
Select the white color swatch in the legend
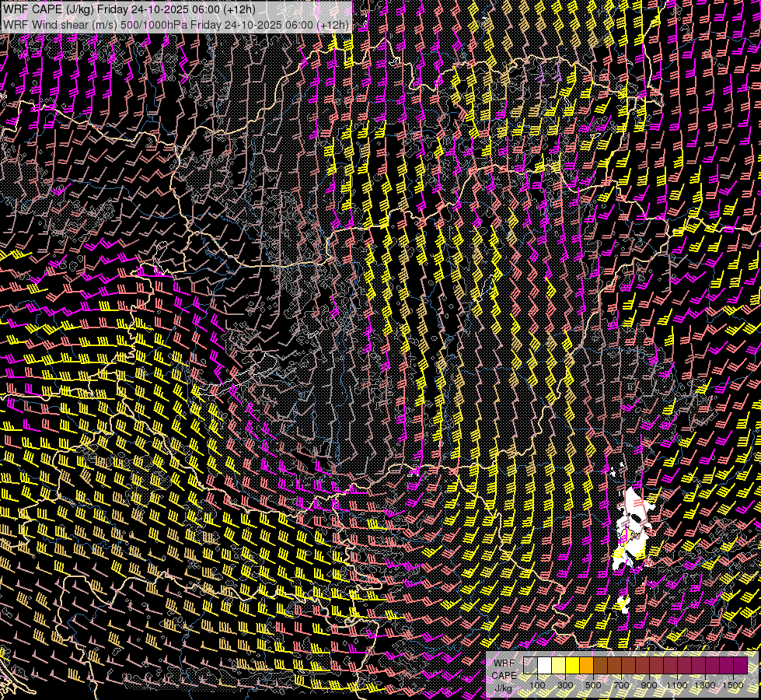click(545, 665)
